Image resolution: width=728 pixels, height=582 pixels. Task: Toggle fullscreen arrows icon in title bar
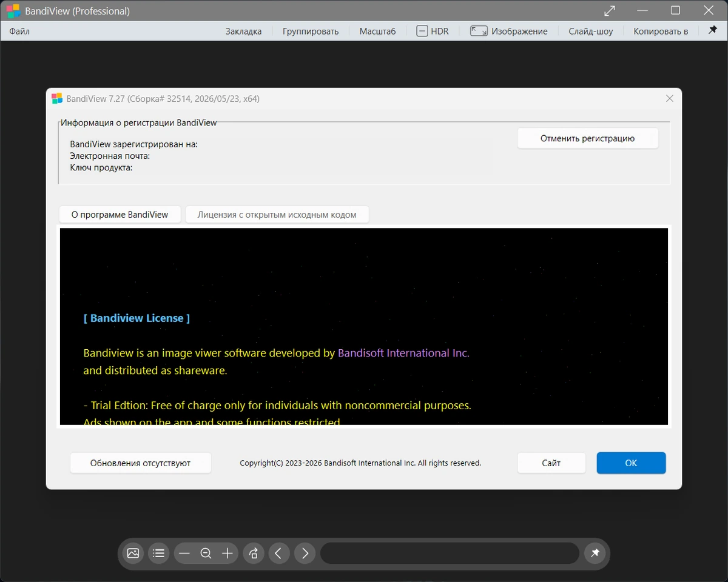610,10
